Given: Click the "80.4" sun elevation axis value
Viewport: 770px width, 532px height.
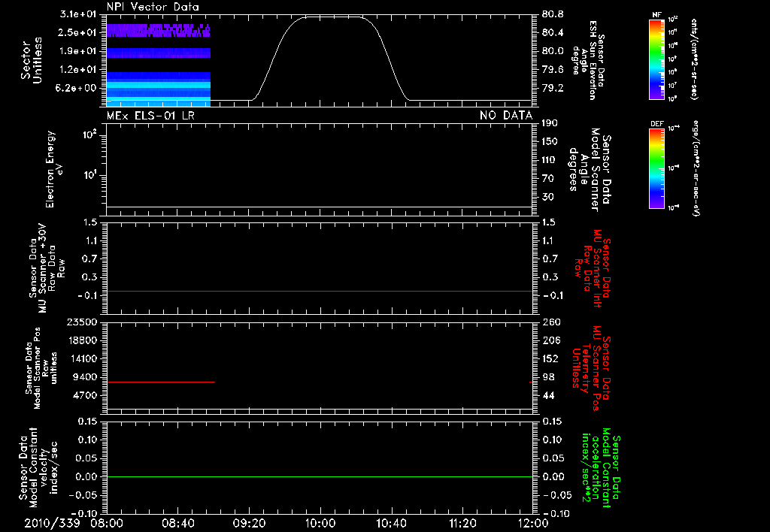Looking at the screenshot, I should coord(553,32).
